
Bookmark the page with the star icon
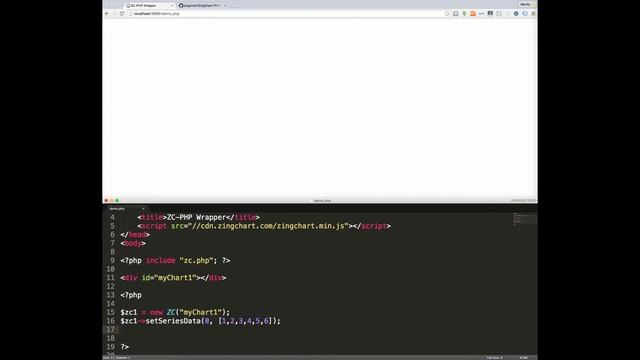[447, 13]
